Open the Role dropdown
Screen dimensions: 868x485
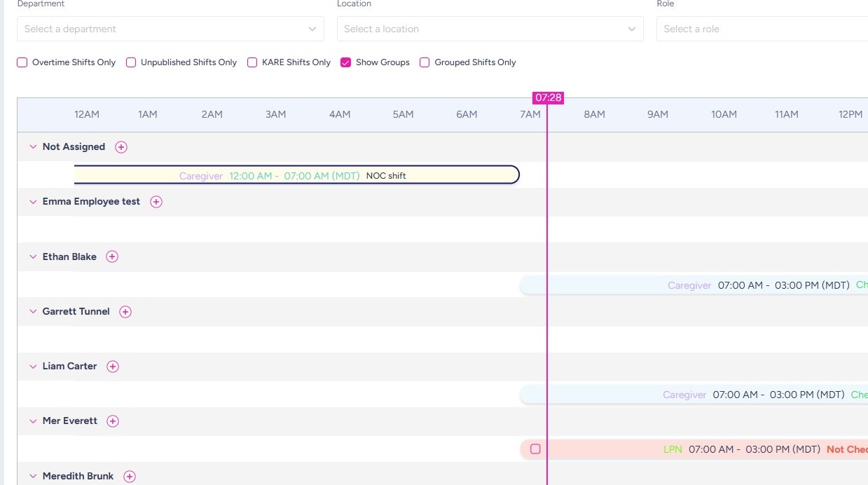point(762,29)
